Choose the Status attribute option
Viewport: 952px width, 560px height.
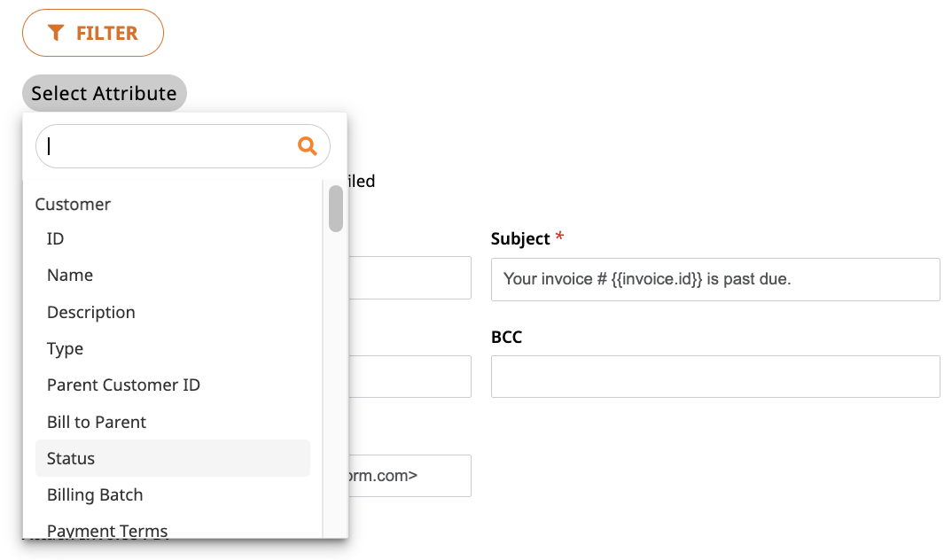click(173, 458)
